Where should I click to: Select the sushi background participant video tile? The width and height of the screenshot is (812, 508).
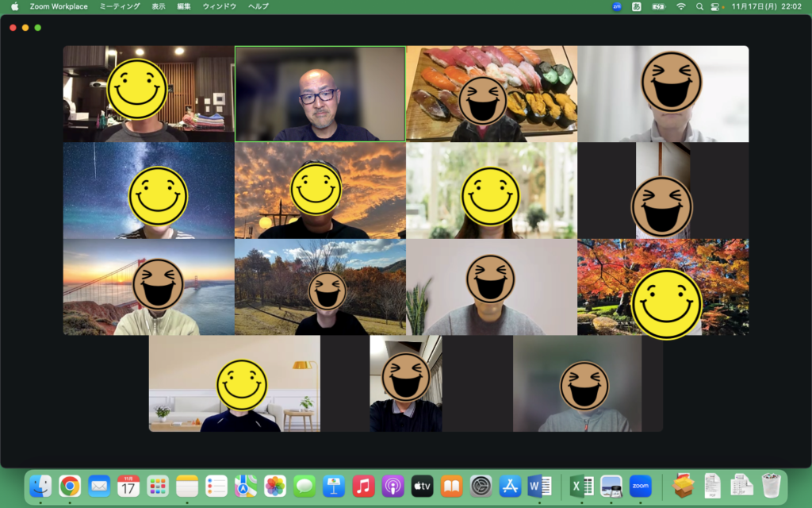tap(491, 94)
